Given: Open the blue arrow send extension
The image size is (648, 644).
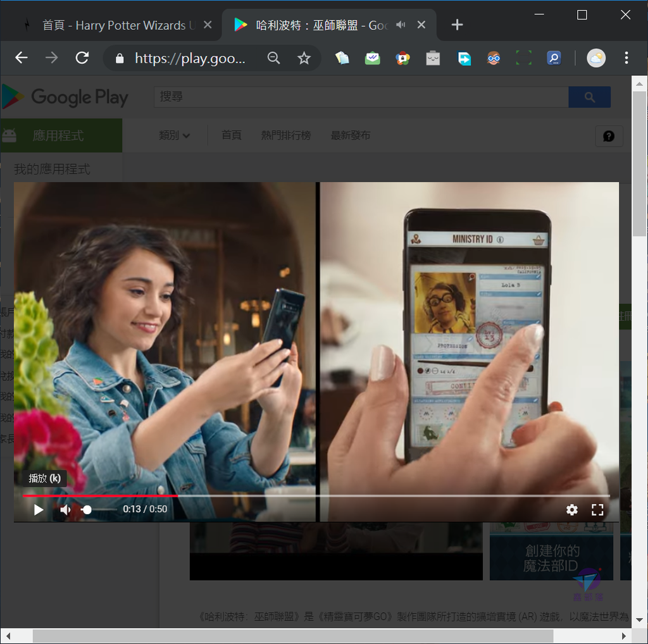Looking at the screenshot, I should [464, 58].
